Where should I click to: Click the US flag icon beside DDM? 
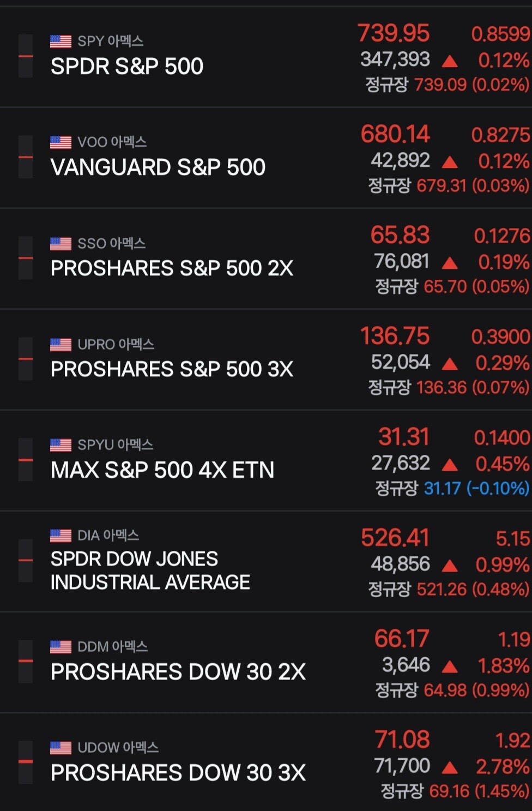[61, 647]
